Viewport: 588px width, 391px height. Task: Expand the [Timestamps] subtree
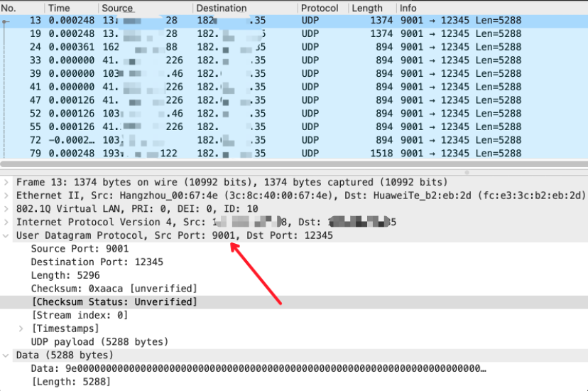click(x=21, y=328)
